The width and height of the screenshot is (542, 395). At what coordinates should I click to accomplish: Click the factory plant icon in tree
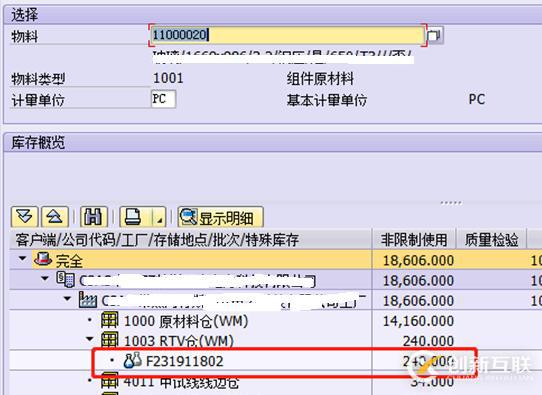click(88, 300)
